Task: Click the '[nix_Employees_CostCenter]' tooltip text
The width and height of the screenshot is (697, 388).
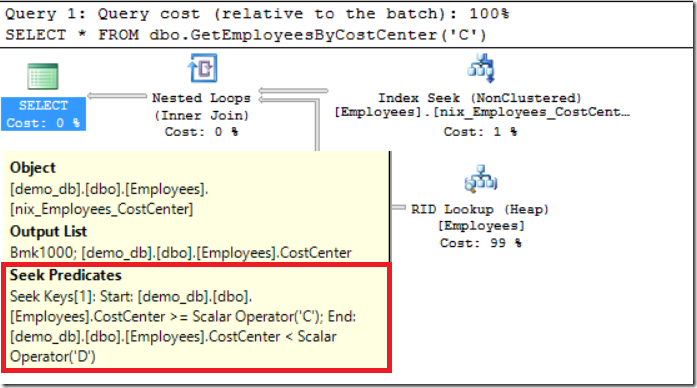Action: coord(101,209)
